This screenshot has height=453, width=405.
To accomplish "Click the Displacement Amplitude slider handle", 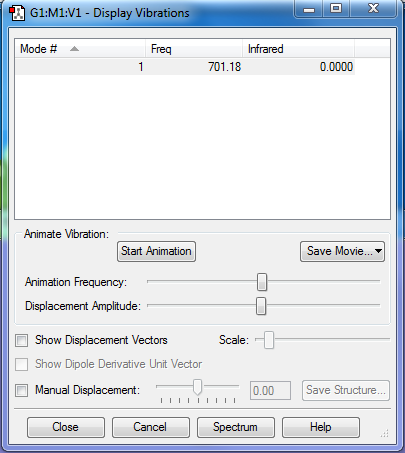I will tap(261, 306).
